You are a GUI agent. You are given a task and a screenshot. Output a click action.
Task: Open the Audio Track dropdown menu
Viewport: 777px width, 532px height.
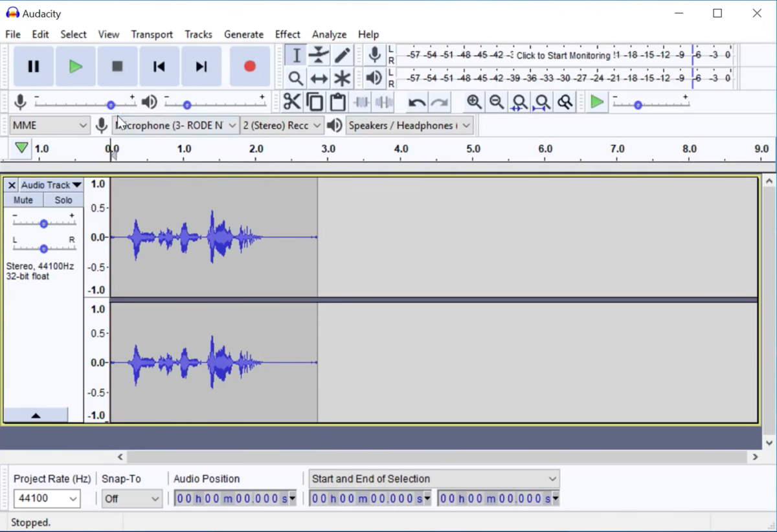click(x=51, y=185)
